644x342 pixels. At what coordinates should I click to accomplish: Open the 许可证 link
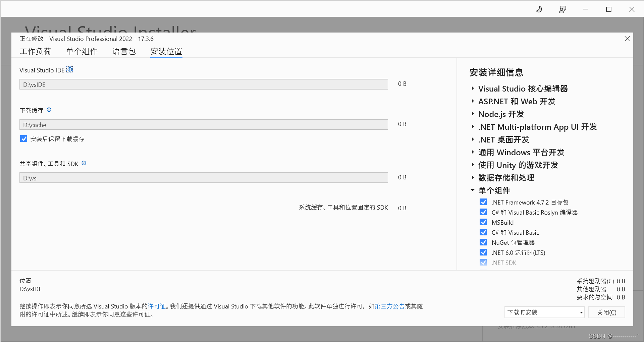157,306
